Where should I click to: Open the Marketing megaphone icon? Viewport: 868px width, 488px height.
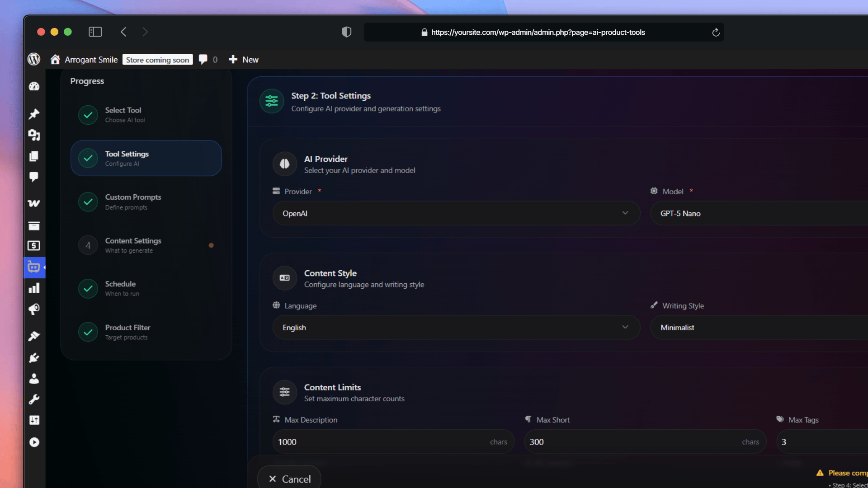coord(34,309)
